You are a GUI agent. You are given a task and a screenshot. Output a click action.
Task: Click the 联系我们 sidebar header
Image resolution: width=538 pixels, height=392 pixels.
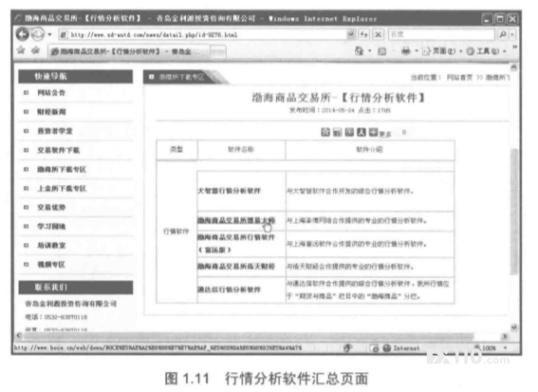click(x=76, y=288)
